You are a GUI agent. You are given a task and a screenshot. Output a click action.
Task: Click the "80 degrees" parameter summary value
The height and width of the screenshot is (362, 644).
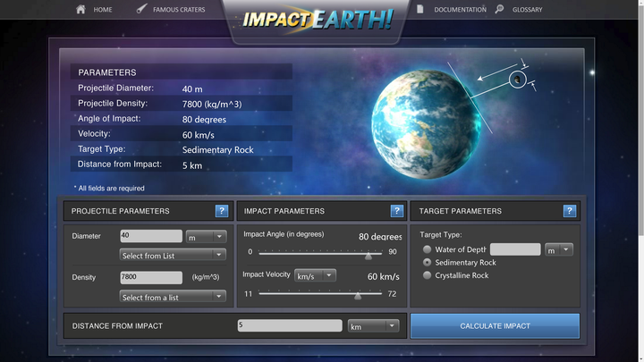tap(204, 120)
